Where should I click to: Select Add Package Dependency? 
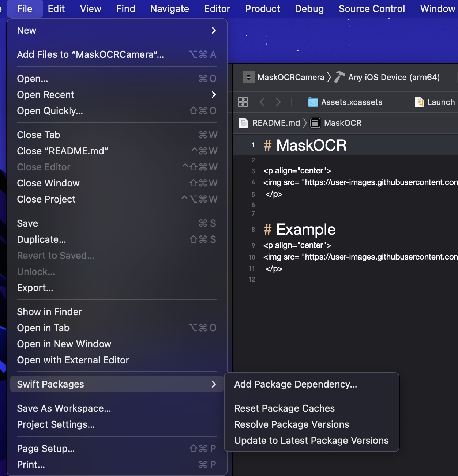click(296, 384)
